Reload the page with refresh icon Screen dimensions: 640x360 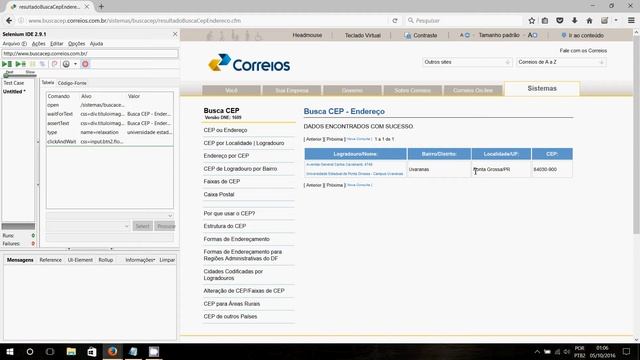[x=395, y=20]
